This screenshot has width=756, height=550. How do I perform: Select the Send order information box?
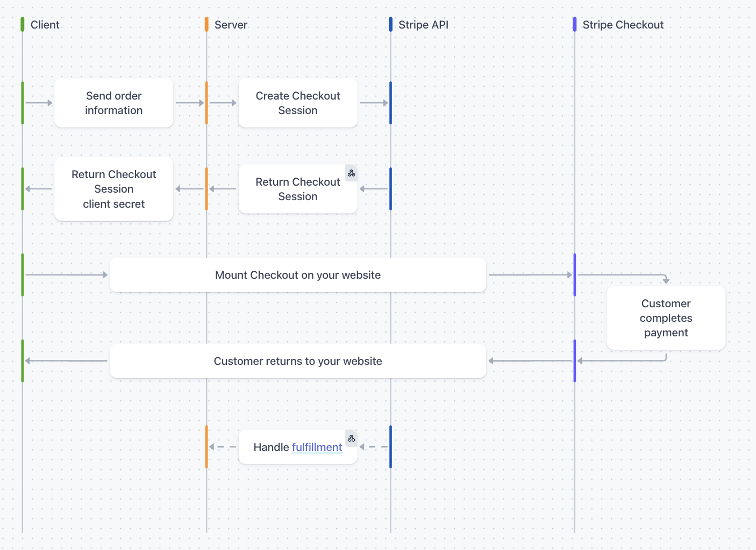(x=114, y=103)
